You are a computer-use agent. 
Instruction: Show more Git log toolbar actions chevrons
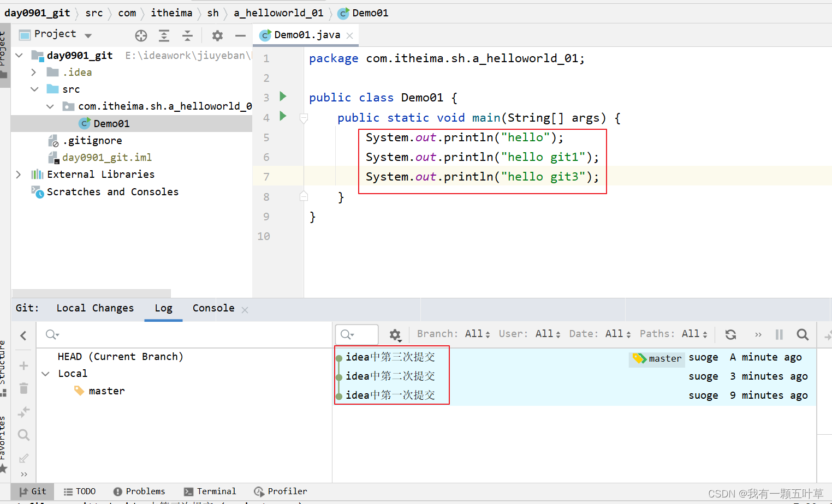pos(758,334)
